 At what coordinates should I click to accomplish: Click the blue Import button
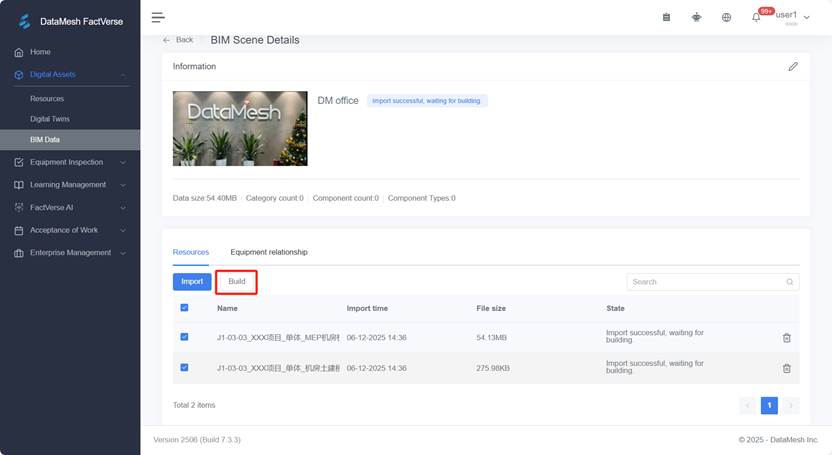192,282
